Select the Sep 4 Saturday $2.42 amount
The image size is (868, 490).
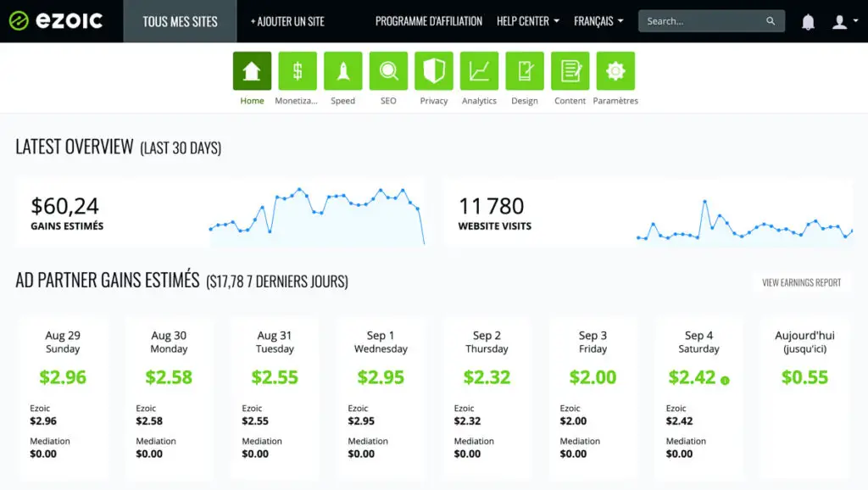point(692,377)
